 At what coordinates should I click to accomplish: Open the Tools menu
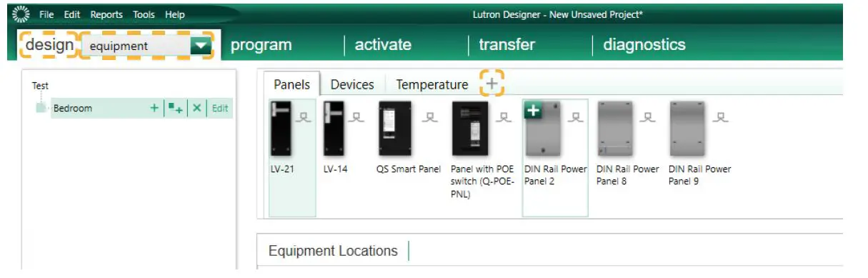[x=144, y=14]
